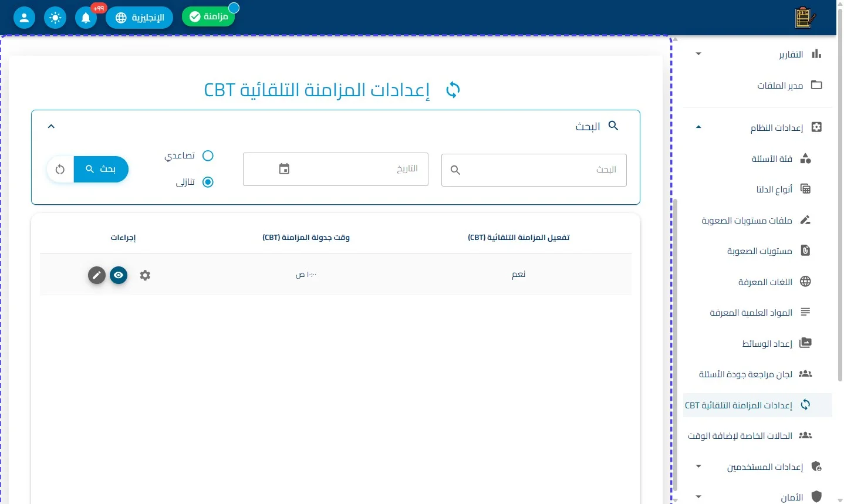Click the blue بحث search button
The height and width of the screenshot is (504, 844).
click(x=101, y=169)
